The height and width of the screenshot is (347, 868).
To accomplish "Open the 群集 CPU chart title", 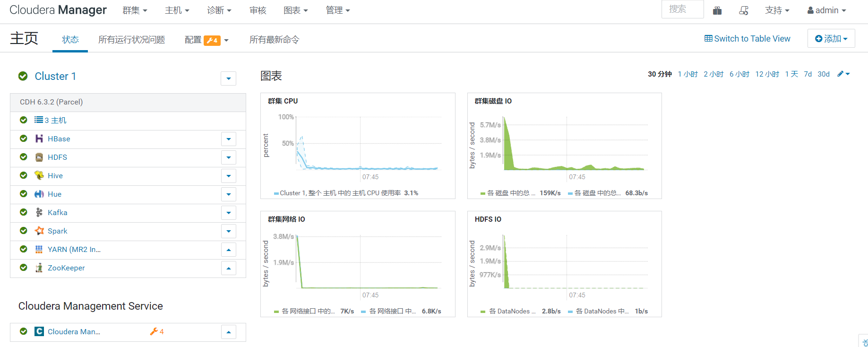I will (283, 101).
